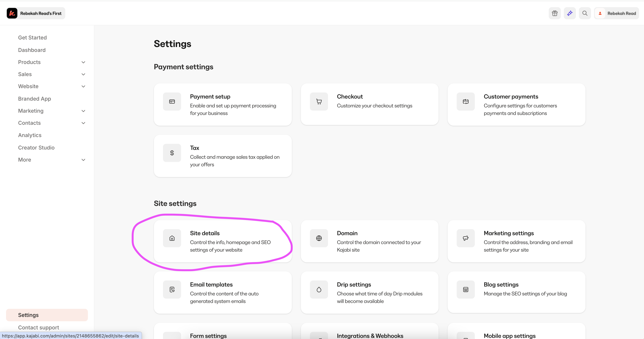Select Settings in the sidebar
The height and width of the screenshot is (339, 644).
[47, 315]
